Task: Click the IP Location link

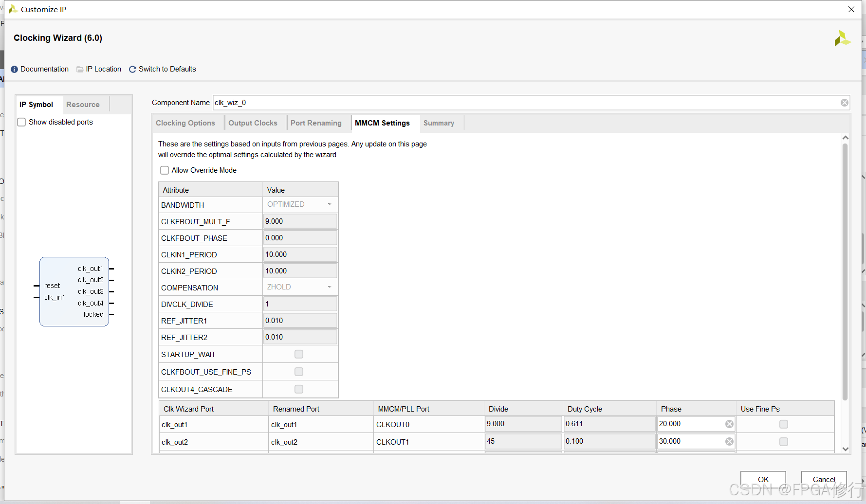Action: pyautogui.click(x=104, y=69)
